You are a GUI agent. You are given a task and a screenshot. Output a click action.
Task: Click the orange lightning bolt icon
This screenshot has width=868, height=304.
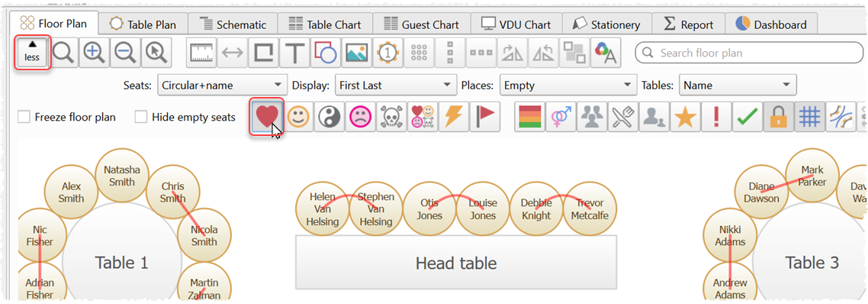pos(453,117)
